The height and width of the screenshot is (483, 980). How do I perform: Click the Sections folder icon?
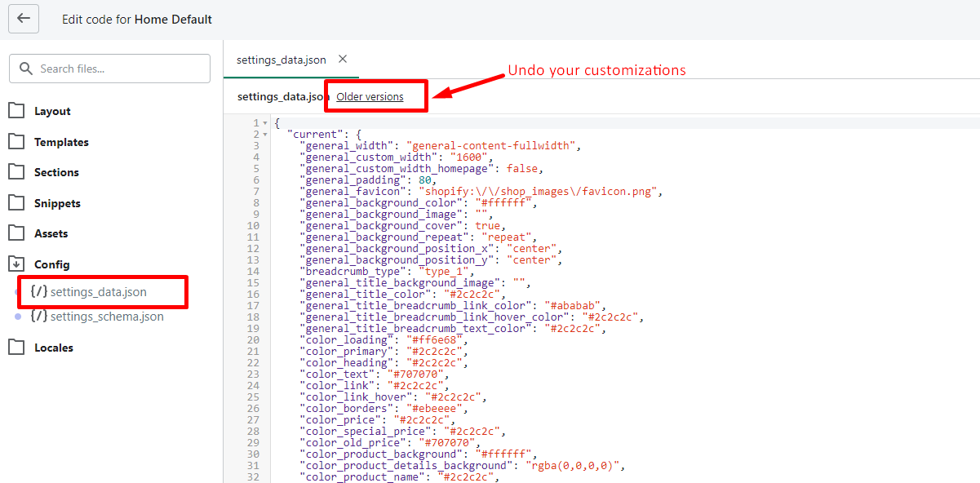click(x=16, y=171)
